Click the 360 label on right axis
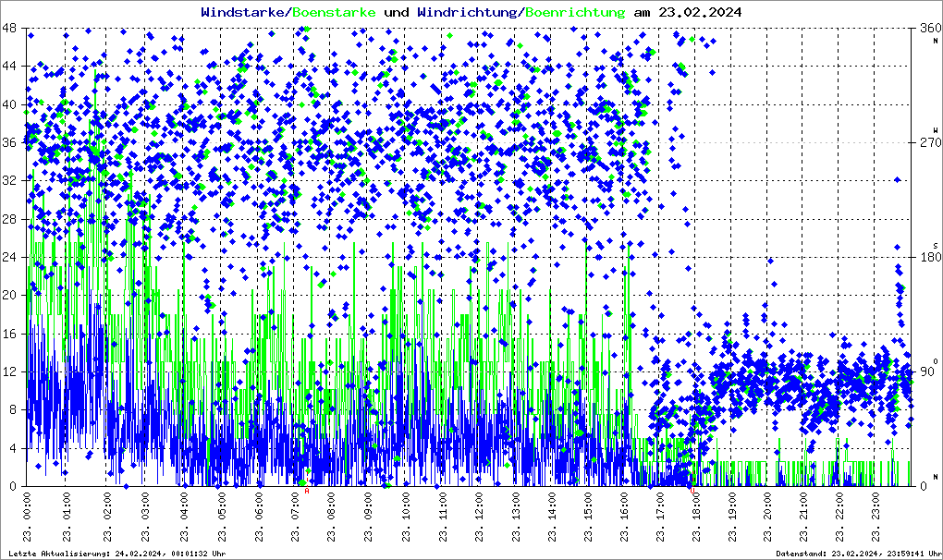The image size is (943, 560). click(x=925, y=29)
